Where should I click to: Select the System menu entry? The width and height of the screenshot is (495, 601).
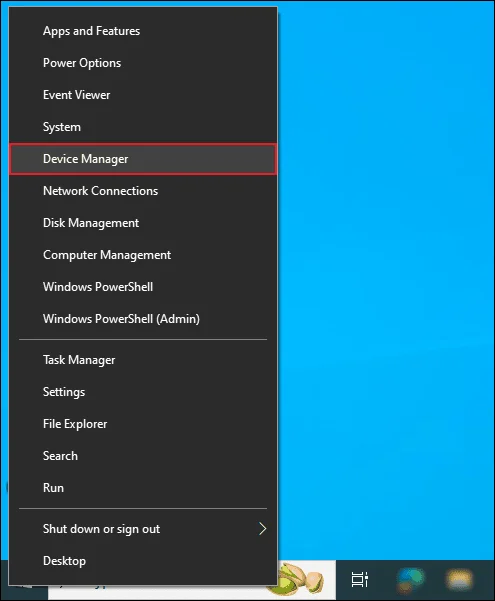143,127
